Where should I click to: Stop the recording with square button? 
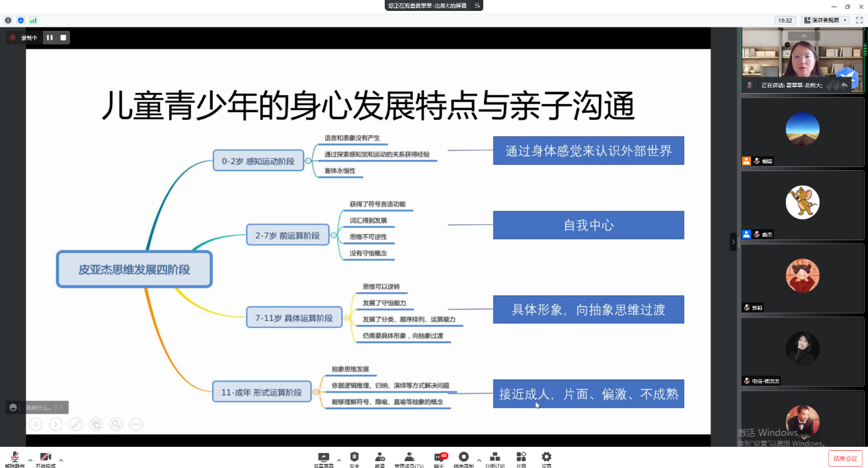tap(63, 38)
